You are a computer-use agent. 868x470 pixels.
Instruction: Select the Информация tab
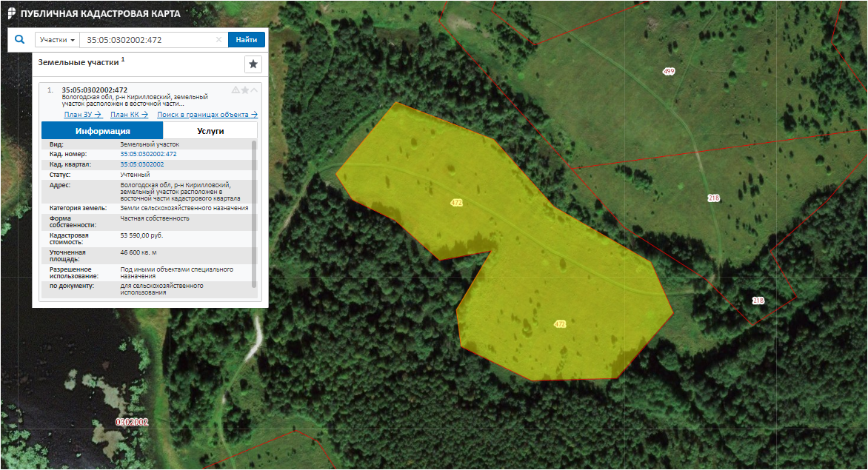[x=102, y=131]
